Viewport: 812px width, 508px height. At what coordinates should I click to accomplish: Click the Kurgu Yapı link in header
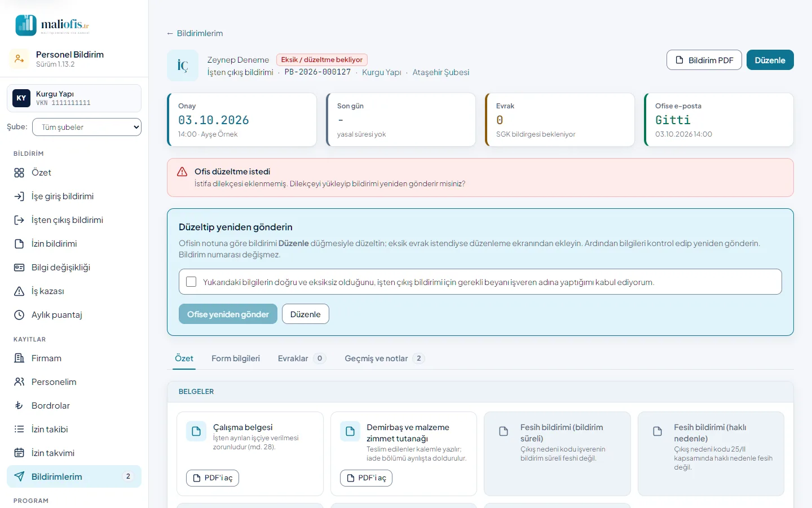click(382, 72)
